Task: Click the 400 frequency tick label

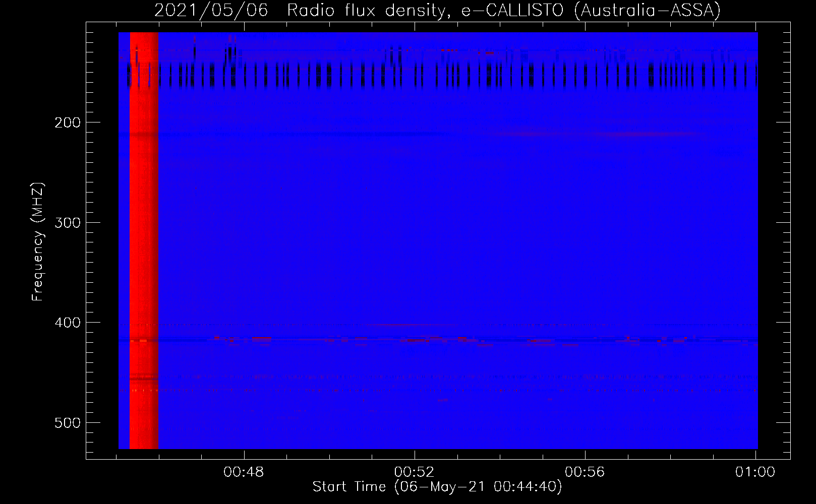Action: (x=68, y=322)
